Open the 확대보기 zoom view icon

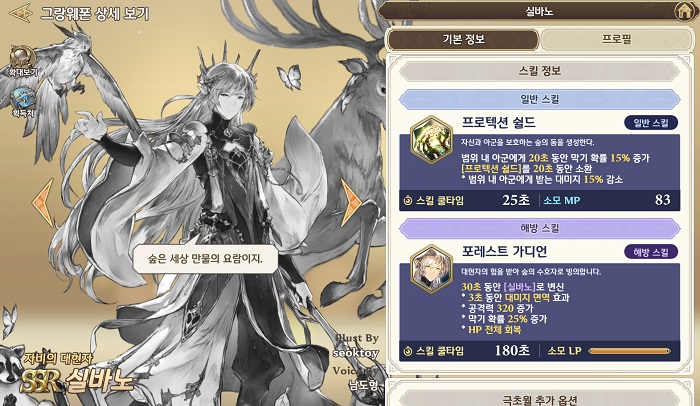click(22, 61)
